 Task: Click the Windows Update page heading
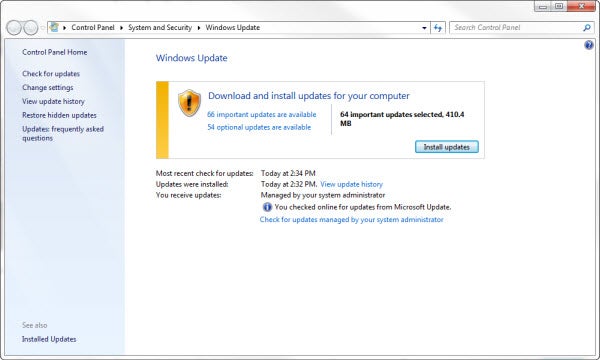pos(192,58)
